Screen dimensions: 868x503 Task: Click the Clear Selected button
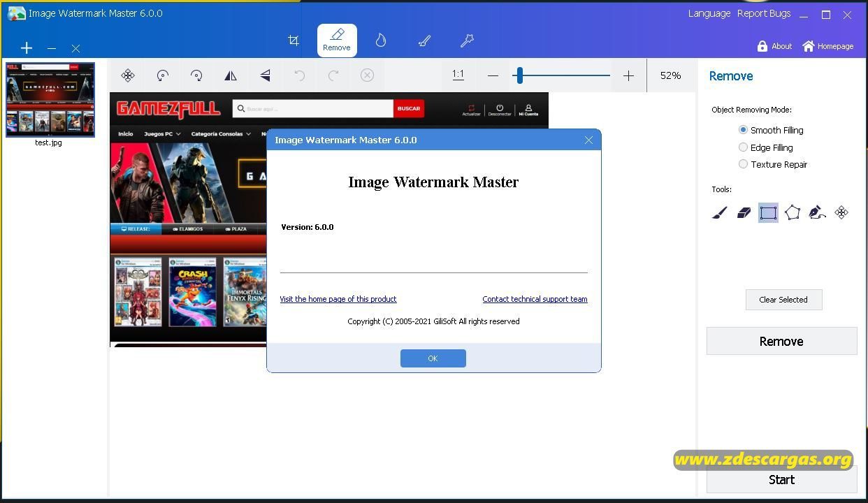(783, 300)
